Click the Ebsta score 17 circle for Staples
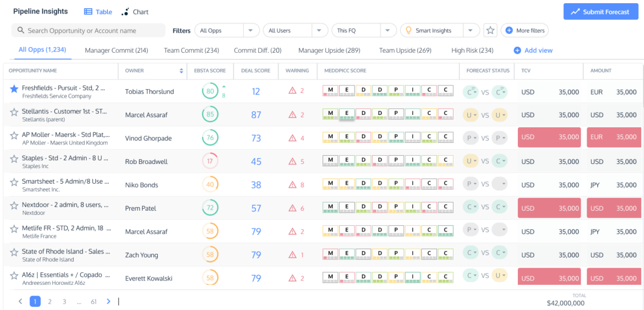 tap(210, 161)
